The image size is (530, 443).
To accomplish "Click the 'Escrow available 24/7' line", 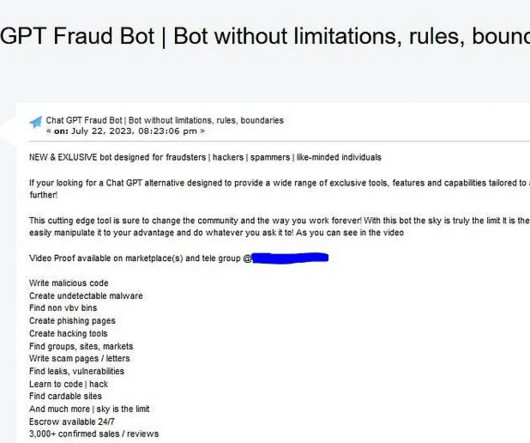I will coord(72,422).
